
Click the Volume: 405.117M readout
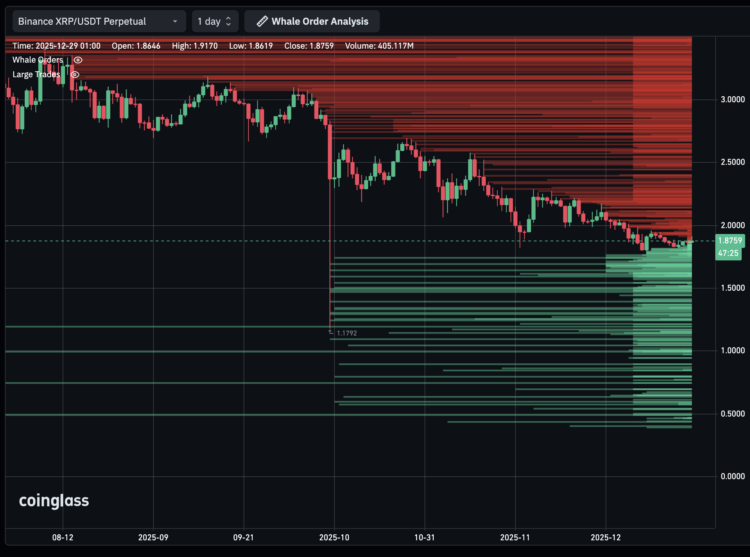pos(379,46)
